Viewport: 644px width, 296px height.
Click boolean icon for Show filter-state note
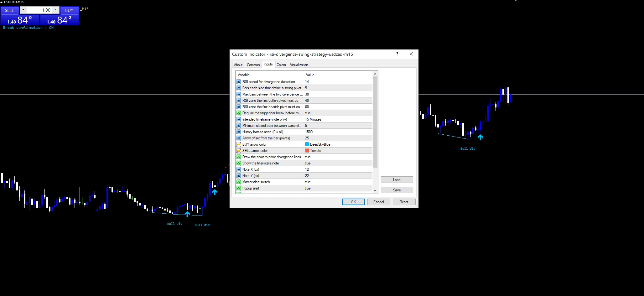239,163
